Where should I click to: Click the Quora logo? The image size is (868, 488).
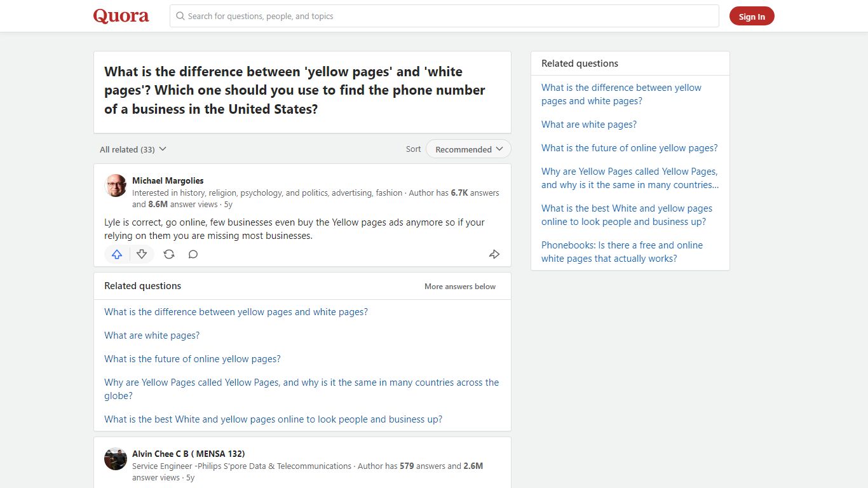[121, 16]
